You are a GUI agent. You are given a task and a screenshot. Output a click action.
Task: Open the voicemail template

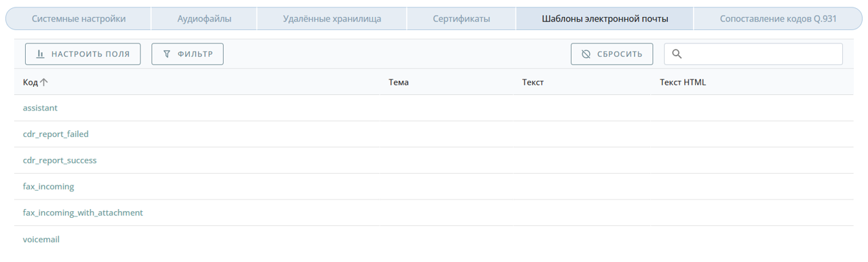[41, 239]
